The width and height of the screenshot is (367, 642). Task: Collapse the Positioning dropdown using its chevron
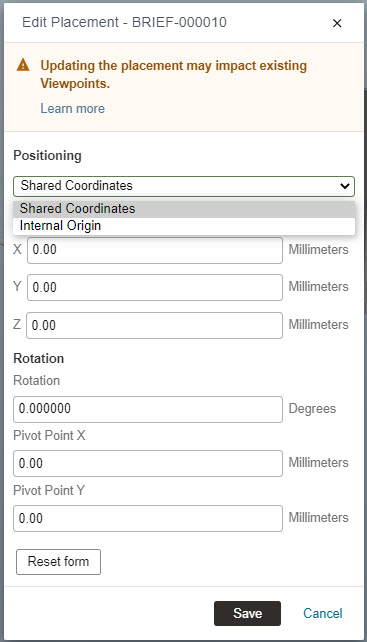pos(344,186)
